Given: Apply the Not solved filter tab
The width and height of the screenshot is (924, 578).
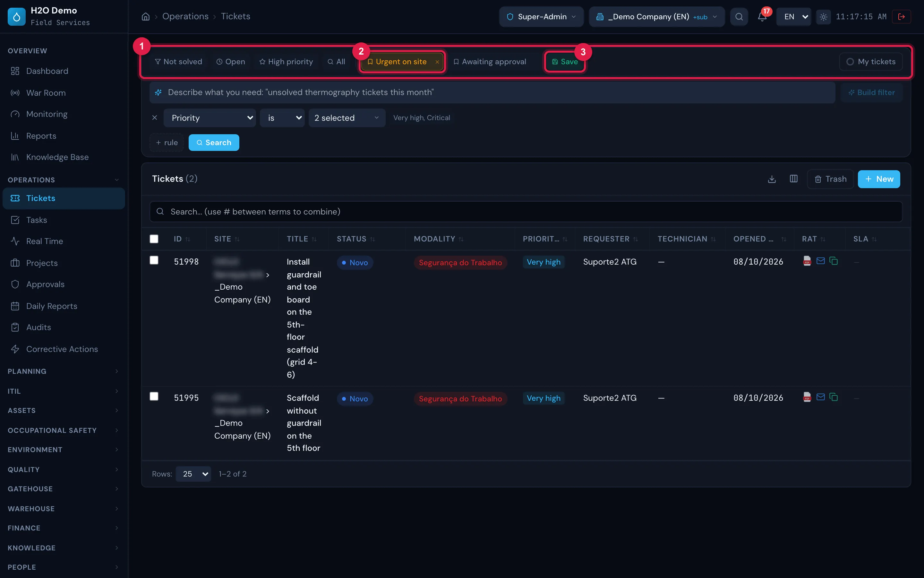Looking at the screenshot, I should (178, 62).
